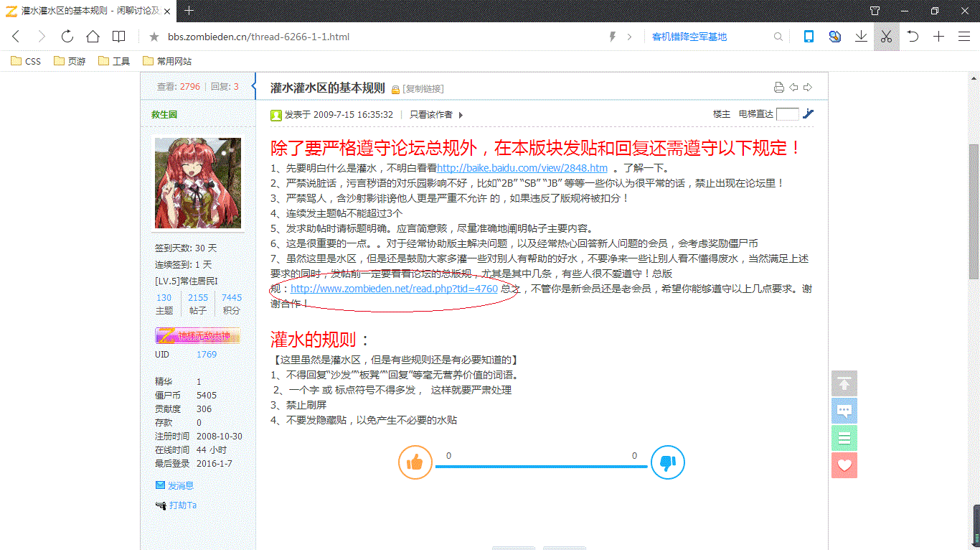Click the 楼主 label on post header
This screenshot has width=980, height=550.
point(721,114)
